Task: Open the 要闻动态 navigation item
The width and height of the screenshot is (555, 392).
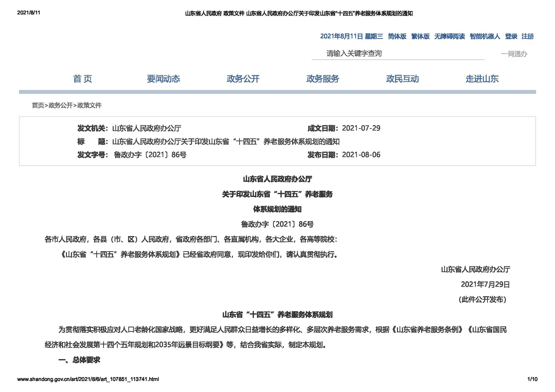Action: (x=163, y=79)
